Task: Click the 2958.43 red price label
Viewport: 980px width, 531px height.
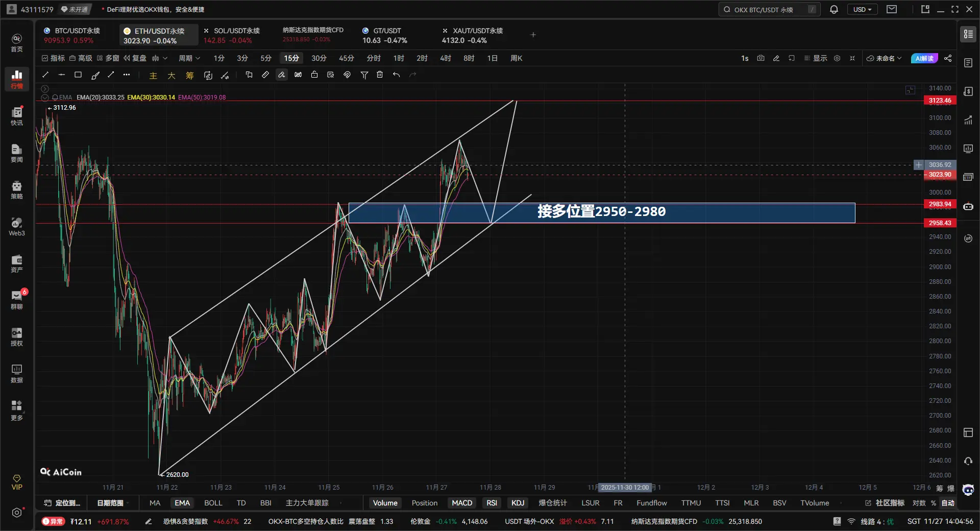Action: pos(940,223)
